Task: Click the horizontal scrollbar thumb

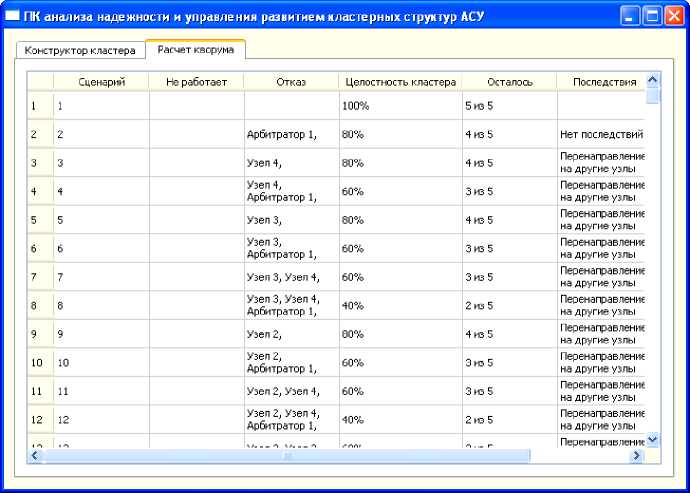Action: [x=286, y=456]
